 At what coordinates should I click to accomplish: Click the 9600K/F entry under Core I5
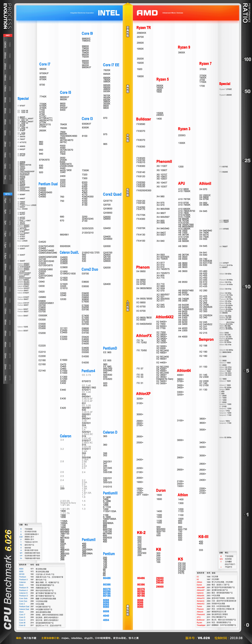[64, 97]
